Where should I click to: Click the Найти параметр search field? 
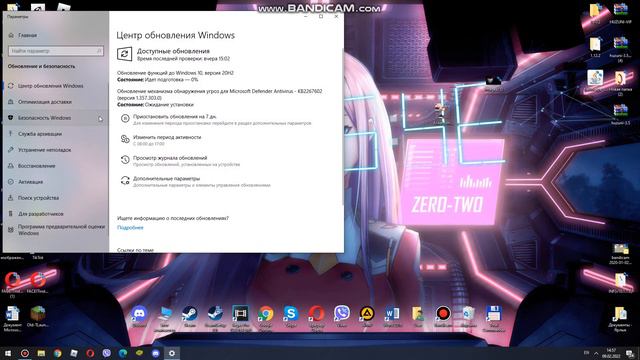(56, 51)
